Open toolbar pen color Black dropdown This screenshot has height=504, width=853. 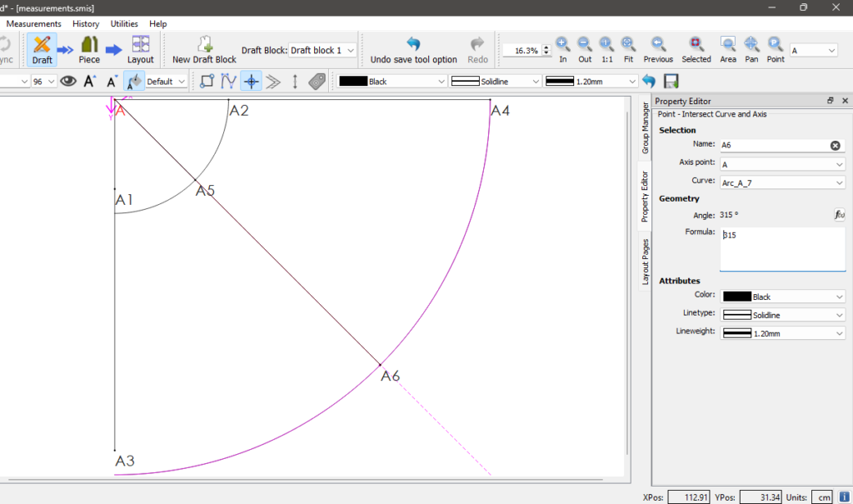[x=392, y=81]
